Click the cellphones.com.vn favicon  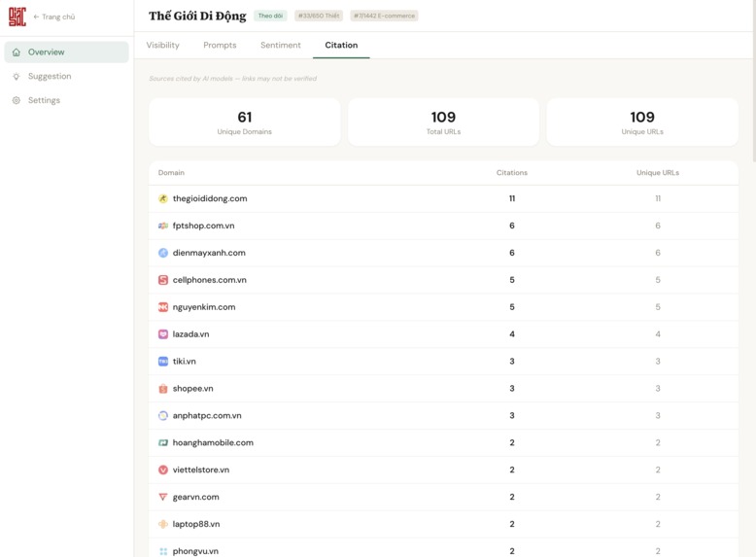click(163, 280)
